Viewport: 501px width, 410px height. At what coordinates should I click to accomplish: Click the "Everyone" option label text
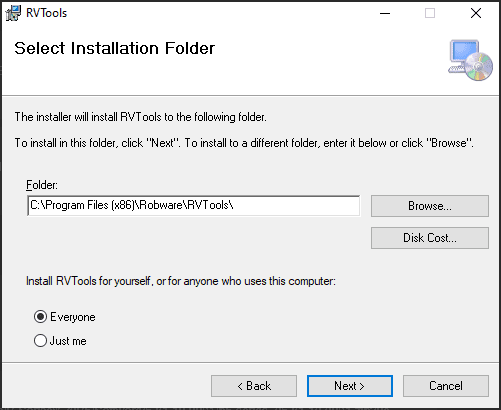click(73, 317)
